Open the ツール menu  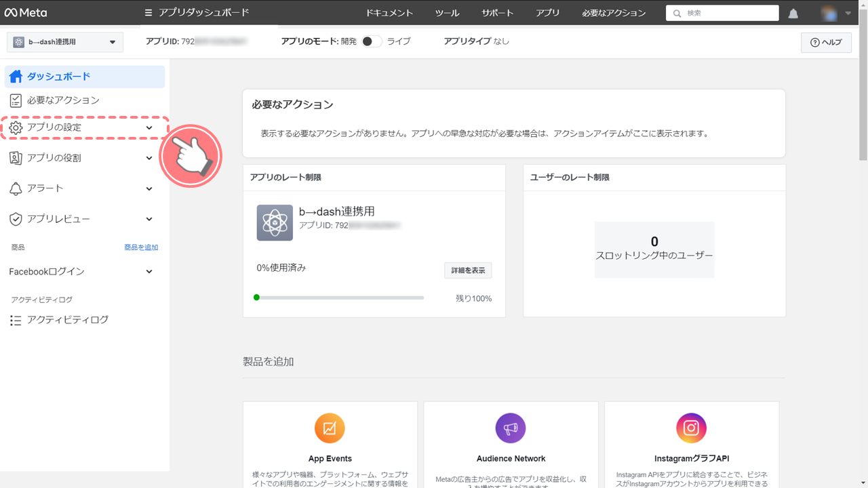[x=447, y=13]
